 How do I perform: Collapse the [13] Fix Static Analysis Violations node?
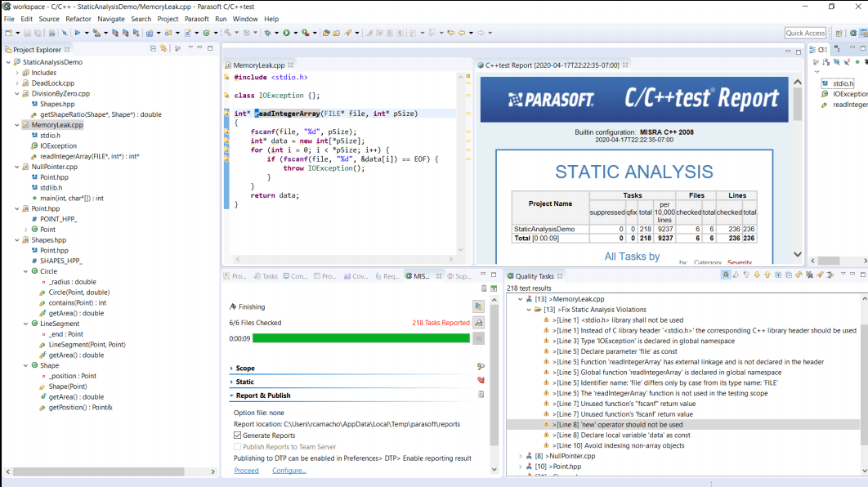click(529, 310)
